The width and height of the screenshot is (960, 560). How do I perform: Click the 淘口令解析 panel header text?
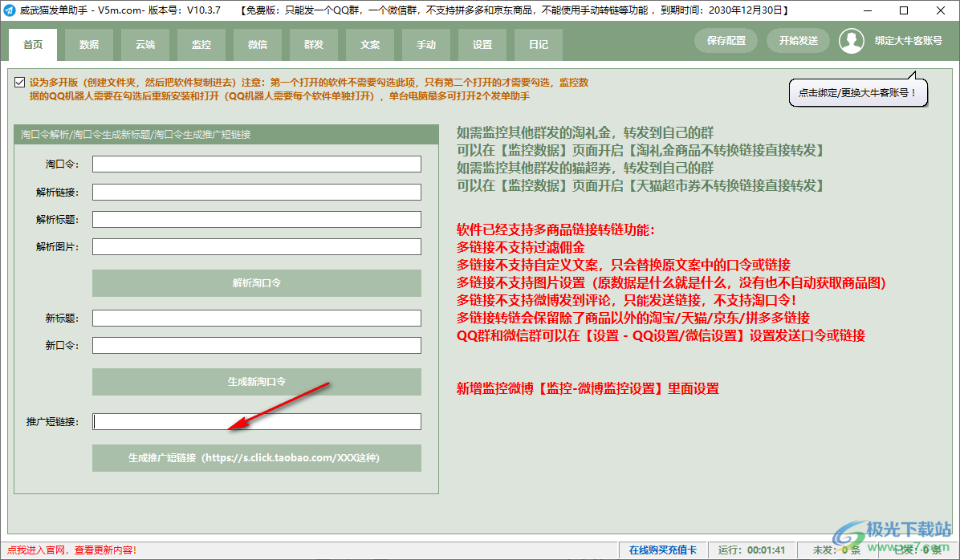[136, 134]
